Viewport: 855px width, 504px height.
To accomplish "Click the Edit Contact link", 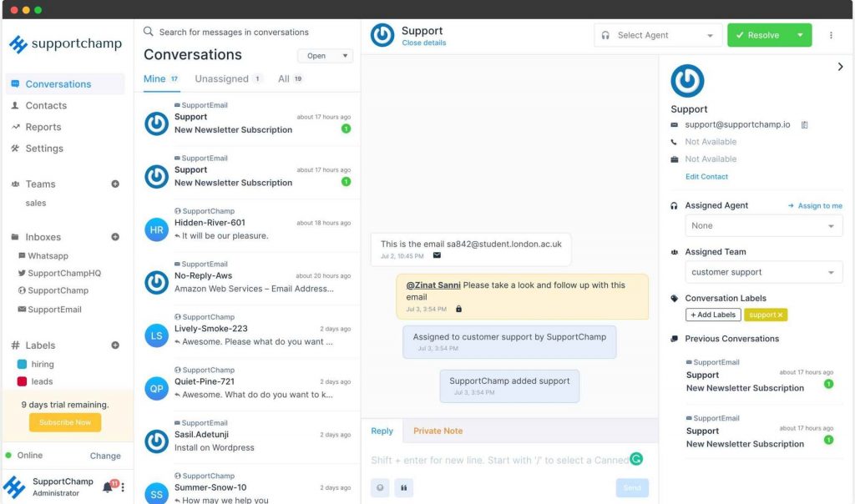I will point(706,177).
